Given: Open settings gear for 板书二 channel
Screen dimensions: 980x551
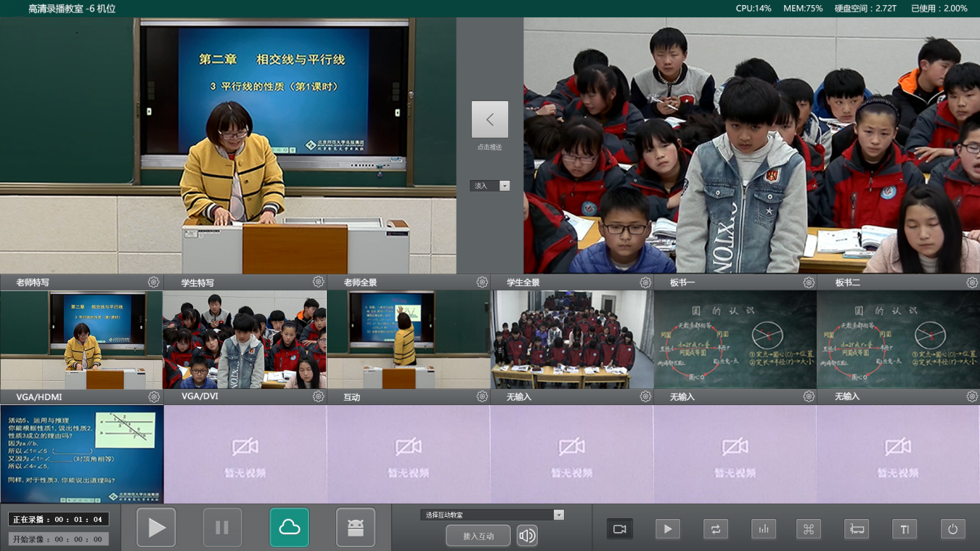Looking at the screenshot, I should click(x=971, y=282).
